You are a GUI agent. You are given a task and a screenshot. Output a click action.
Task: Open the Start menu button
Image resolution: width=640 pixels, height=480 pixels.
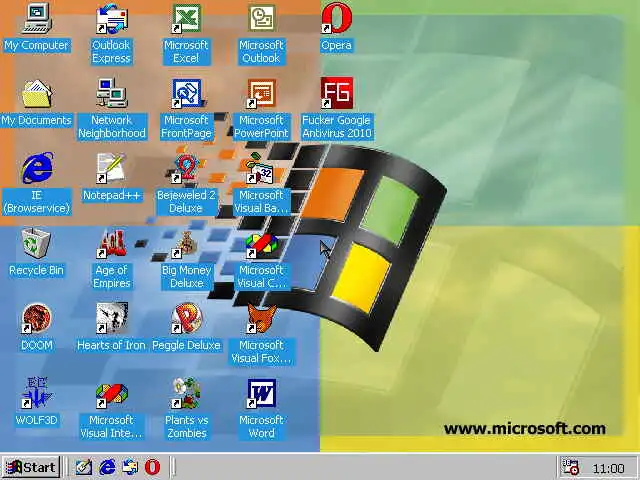click(x=31, y=467)
